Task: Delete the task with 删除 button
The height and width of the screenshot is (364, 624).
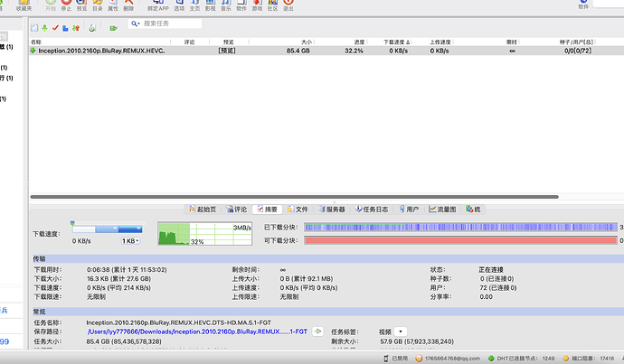Action: (128, 5)
